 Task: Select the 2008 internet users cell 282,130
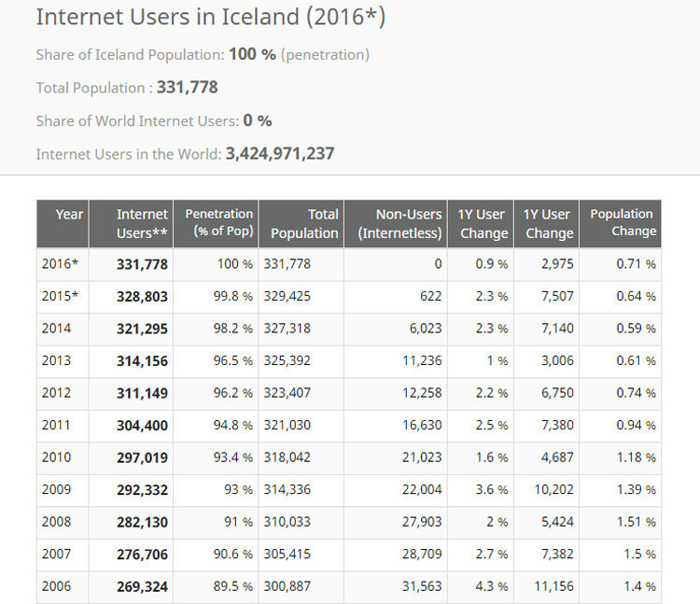click(x=142, y=522)
